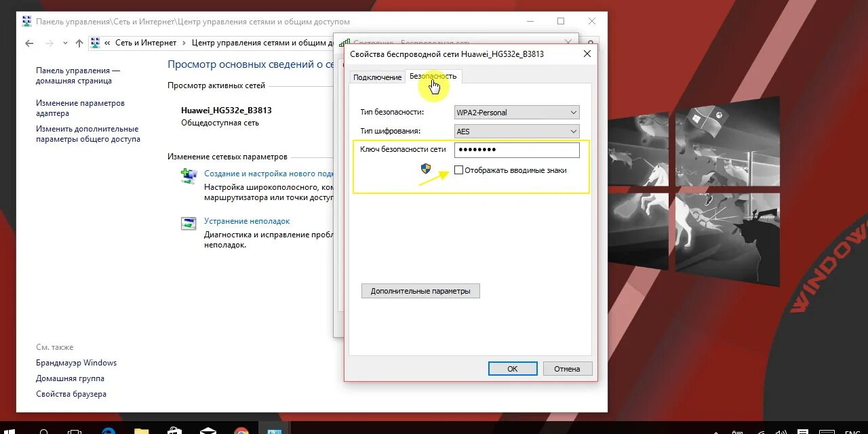Open the Домашняя группа link
The image size is (868, 434).
point(70,378)
